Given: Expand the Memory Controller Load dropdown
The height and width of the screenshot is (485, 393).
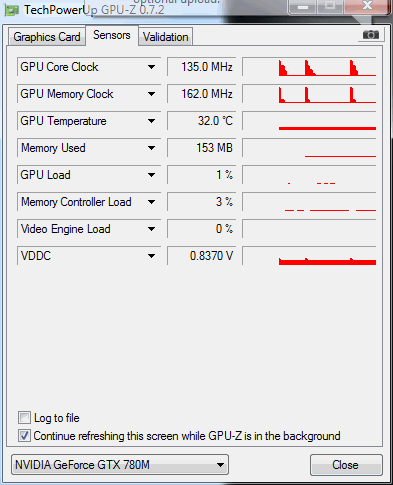Looking at the screenshot, I should [151, 202].
